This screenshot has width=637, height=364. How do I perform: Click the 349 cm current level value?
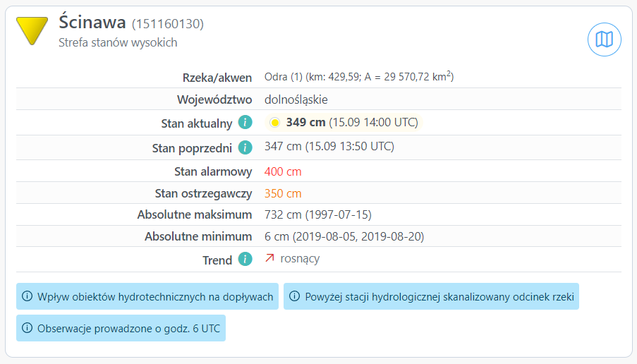coord(305,122)
